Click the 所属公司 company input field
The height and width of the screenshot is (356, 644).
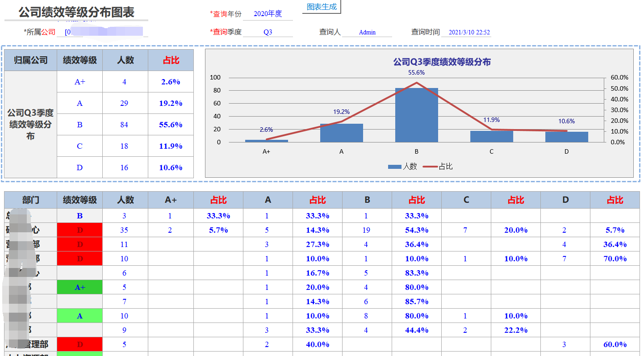click(x=107, y=32)
